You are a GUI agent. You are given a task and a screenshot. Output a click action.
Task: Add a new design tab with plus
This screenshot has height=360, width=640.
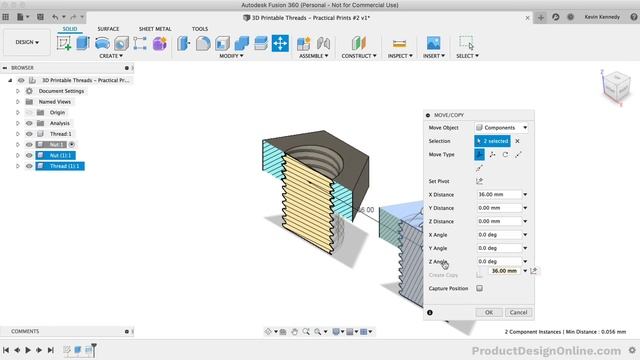tap(541, 17)
